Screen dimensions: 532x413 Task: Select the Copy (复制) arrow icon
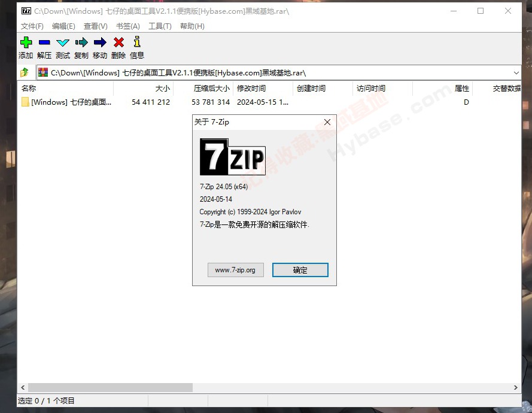tap(81, 42)
